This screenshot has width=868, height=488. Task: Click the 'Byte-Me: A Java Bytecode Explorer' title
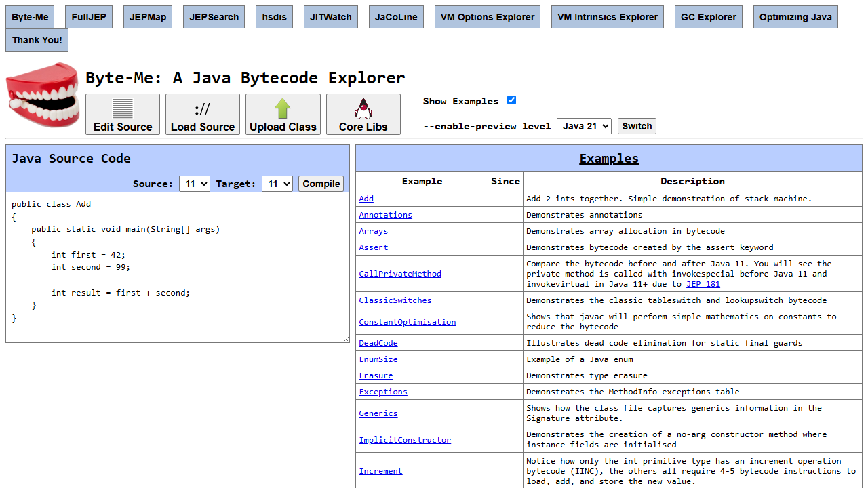click(245, 78)
